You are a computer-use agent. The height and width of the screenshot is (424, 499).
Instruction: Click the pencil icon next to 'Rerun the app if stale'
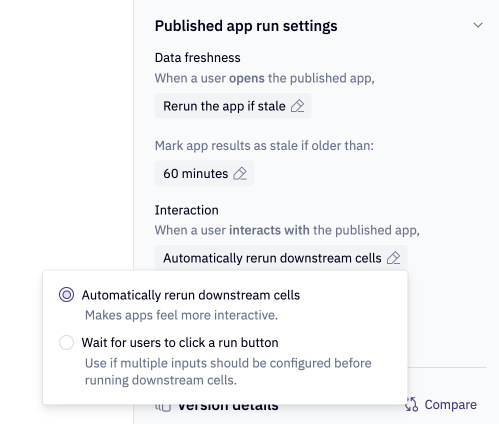point(297,106)
